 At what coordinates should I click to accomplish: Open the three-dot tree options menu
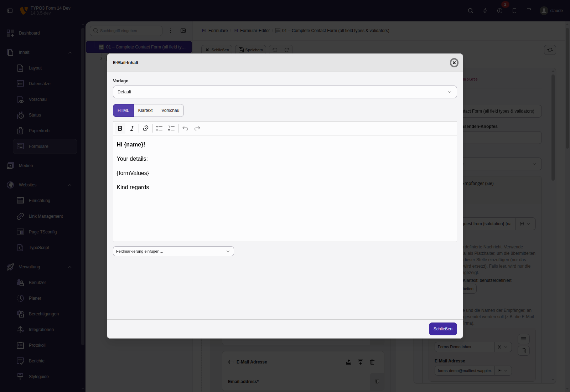pos(170,31)
